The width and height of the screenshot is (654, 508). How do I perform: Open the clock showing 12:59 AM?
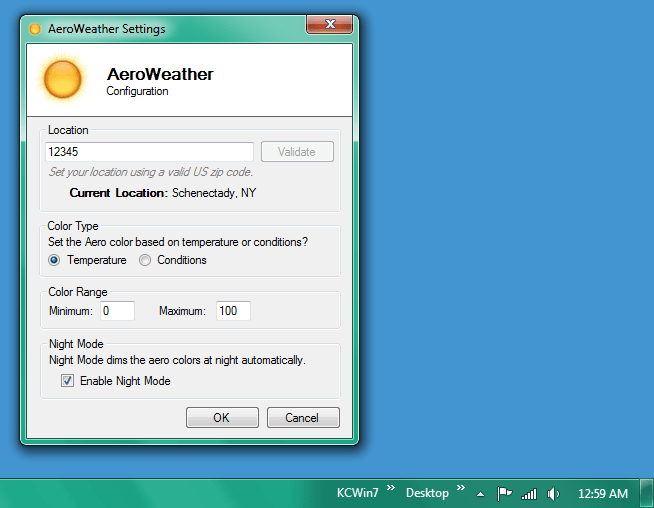tap(603, 494)
